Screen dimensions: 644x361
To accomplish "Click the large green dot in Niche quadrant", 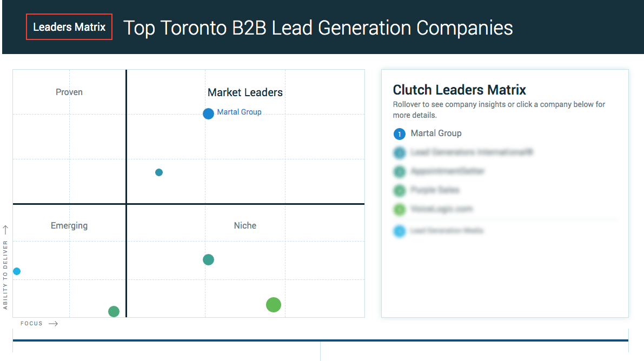I will point(274,305).
